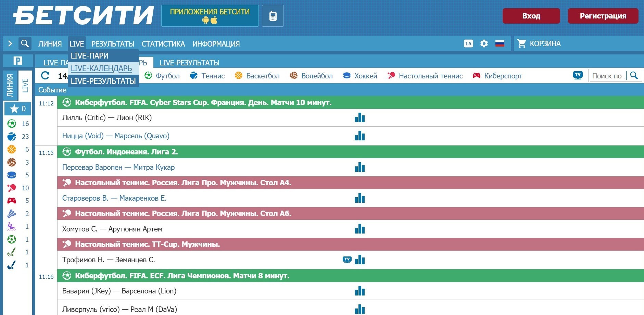
Task: Open search via the navigation bar magnifier
Action: (x=25, y=43)
